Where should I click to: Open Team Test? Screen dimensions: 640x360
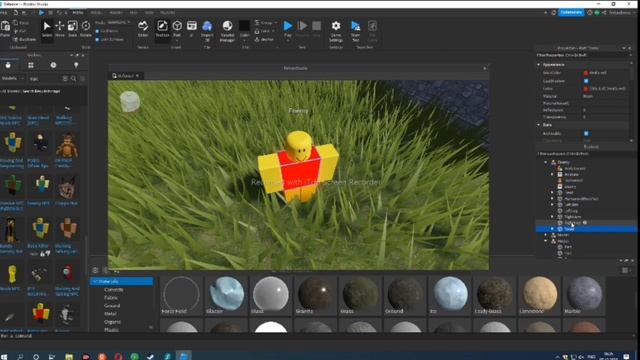tap(356, 31)
